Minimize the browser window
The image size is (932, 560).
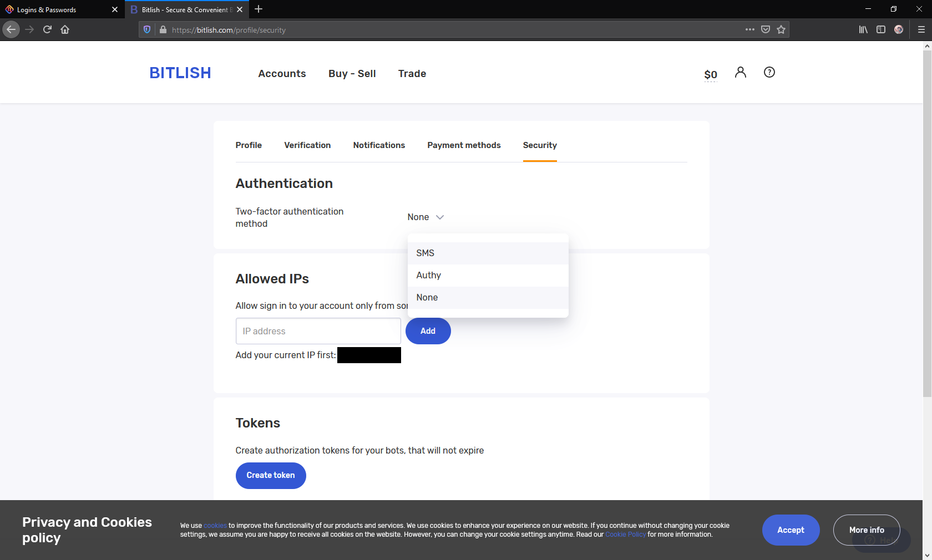[x=868, y=9]
